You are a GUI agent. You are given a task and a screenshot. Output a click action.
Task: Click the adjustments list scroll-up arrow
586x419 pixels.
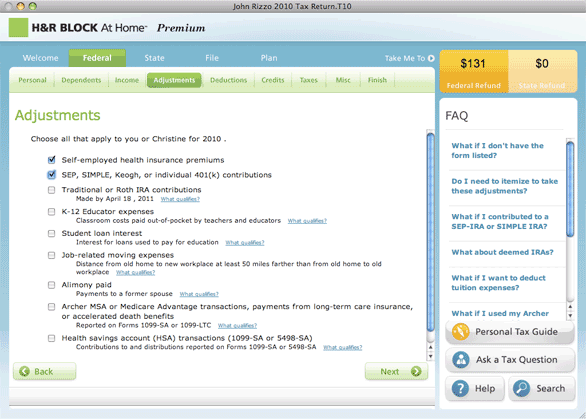click(x=431, y=347)
